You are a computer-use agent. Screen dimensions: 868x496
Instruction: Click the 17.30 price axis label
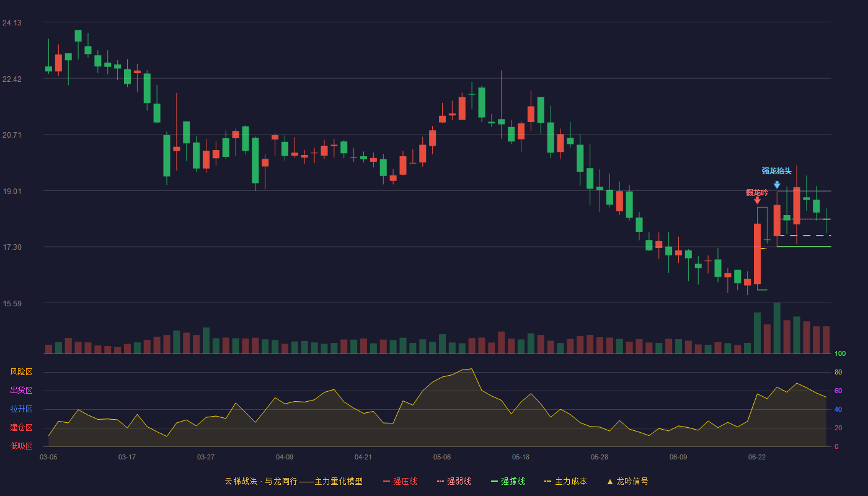tap(12, 247)
